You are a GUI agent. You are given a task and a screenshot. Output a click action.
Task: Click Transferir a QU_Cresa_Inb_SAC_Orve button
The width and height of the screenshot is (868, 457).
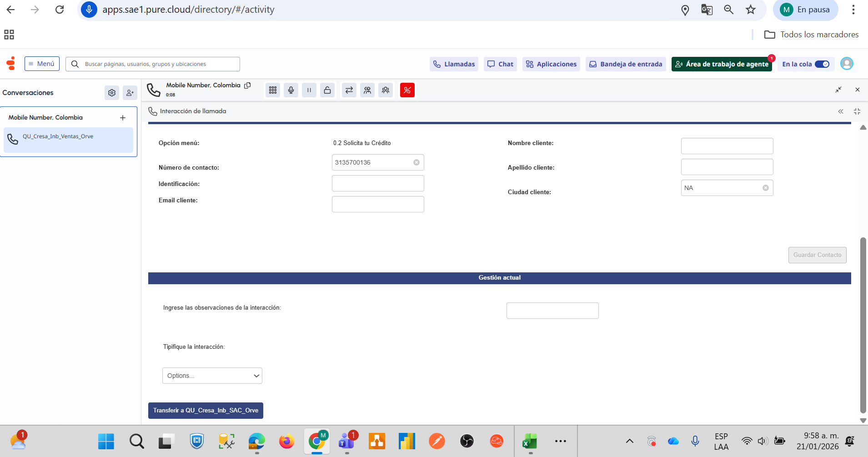tap(206, 411)
